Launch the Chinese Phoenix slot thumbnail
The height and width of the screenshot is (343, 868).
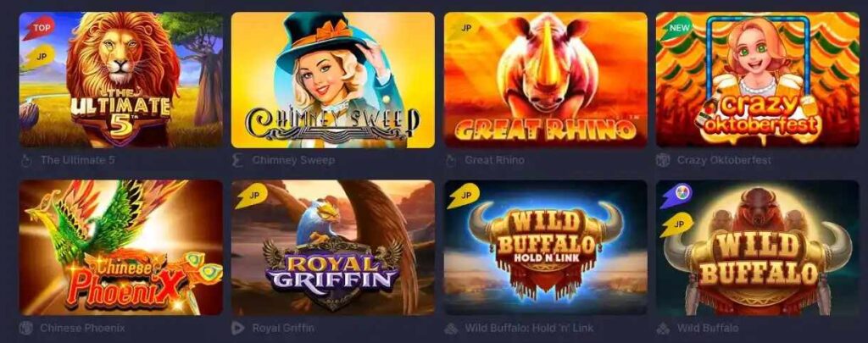pos(121,247)
